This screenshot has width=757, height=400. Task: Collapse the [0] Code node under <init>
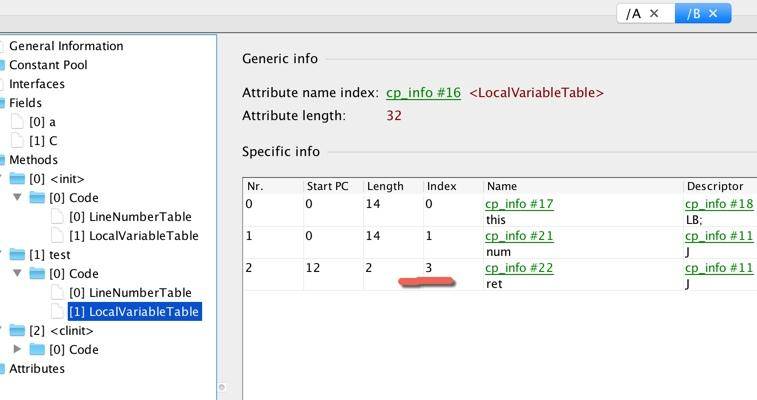18,198
